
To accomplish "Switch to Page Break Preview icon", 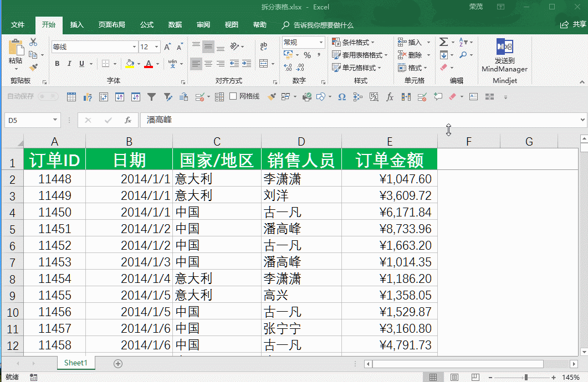I will click(475, 377).
